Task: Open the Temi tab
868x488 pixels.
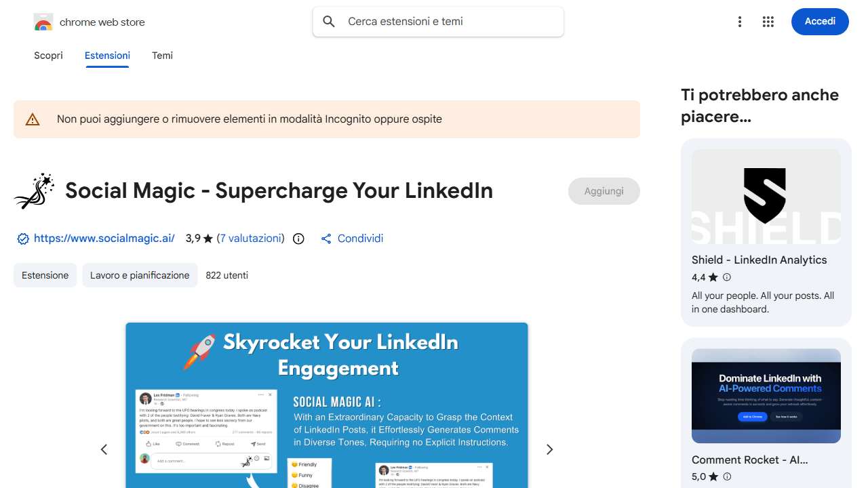Action: point(162,56)
